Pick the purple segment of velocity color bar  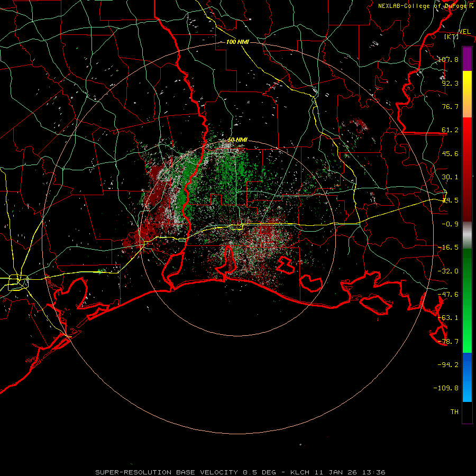[x=467, y=59]
